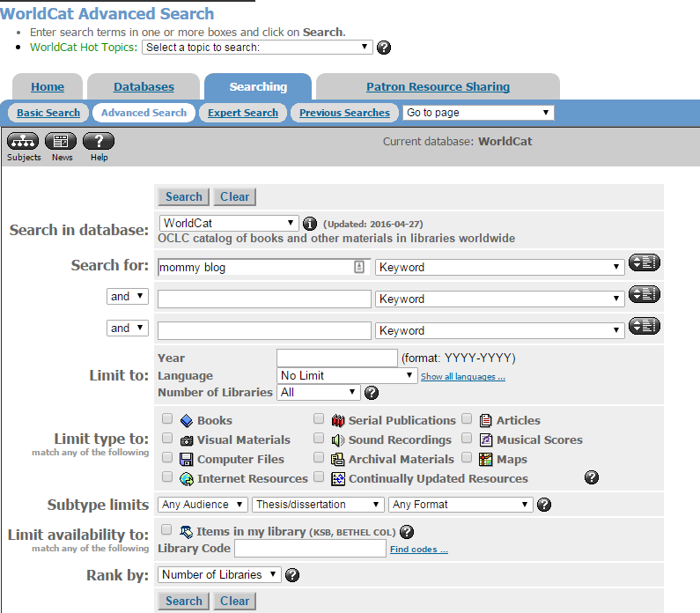Open the Patron Resource Sharing tab

[x=438, y=86]
